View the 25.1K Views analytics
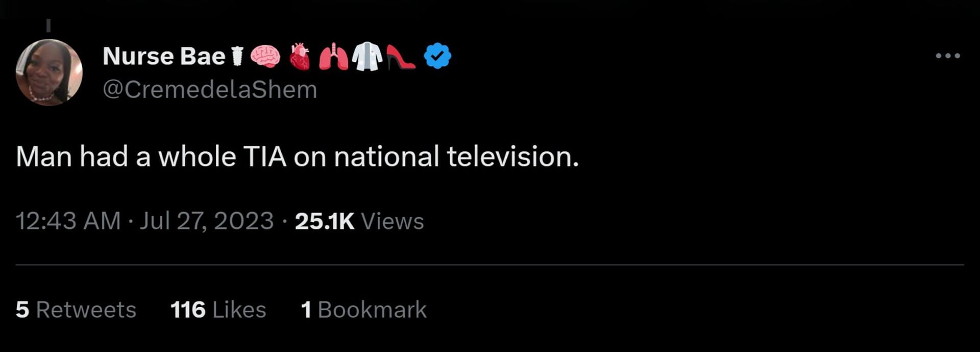 359,221
